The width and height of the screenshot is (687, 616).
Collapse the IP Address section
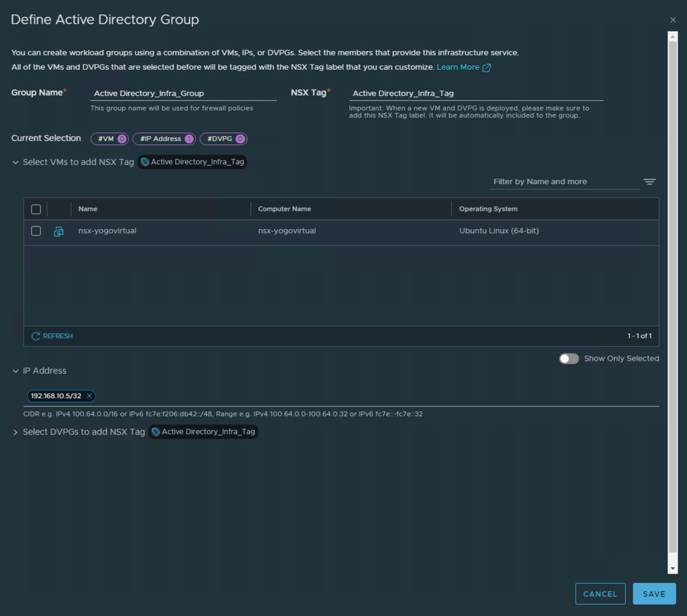15,371
